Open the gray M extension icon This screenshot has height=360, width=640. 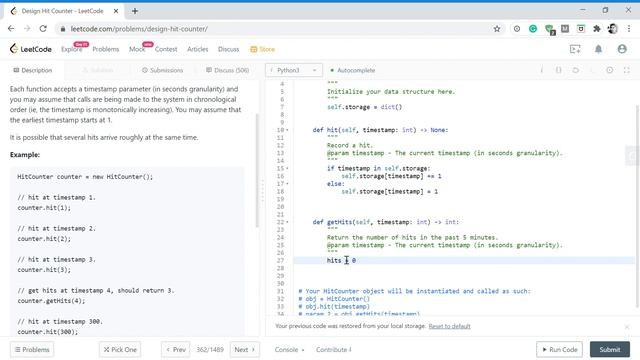tap(565, 29)
